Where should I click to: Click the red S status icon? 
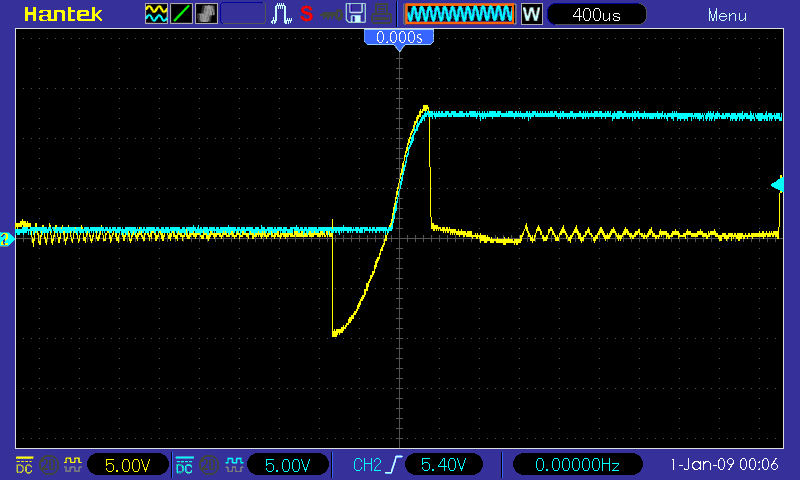pyautogui.click(x=306, y=14)
